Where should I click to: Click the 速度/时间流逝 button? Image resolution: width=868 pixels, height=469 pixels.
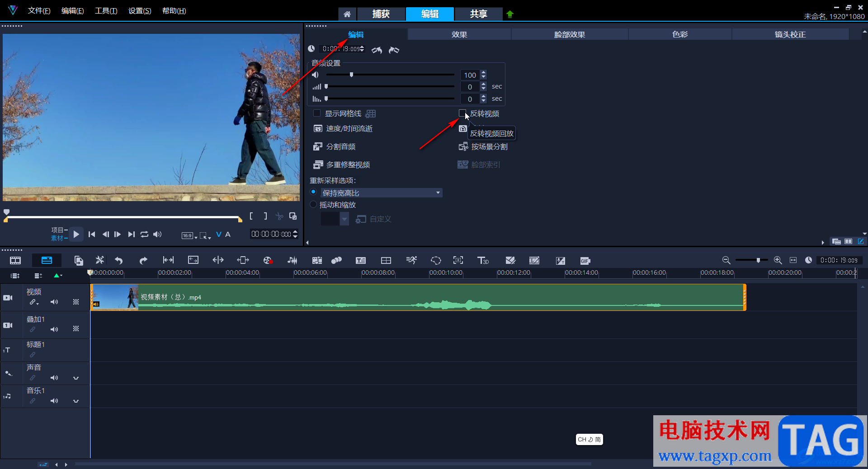click(343, 129)
